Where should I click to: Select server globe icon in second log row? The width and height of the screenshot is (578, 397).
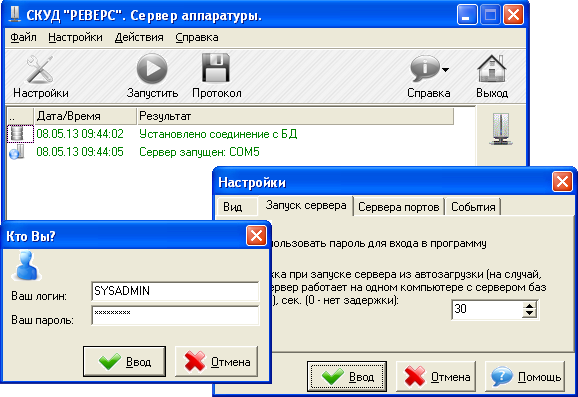(x=17, y=152)
